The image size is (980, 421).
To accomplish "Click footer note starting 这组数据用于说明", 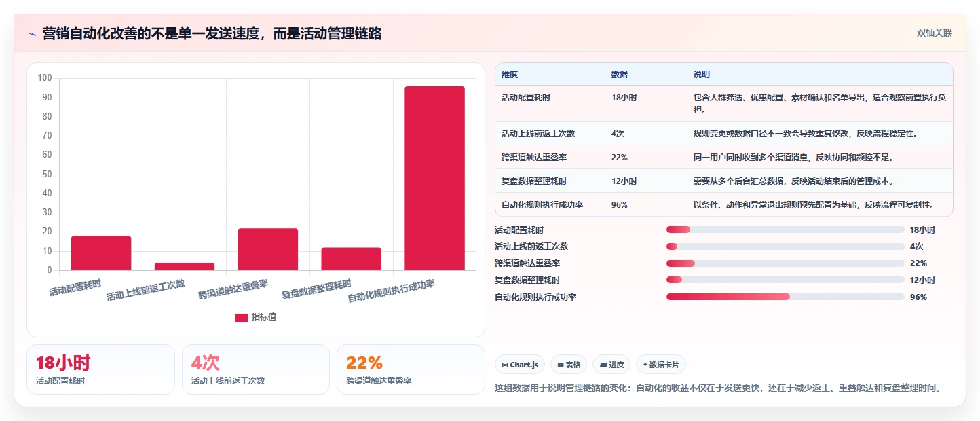I will (718, 388).
